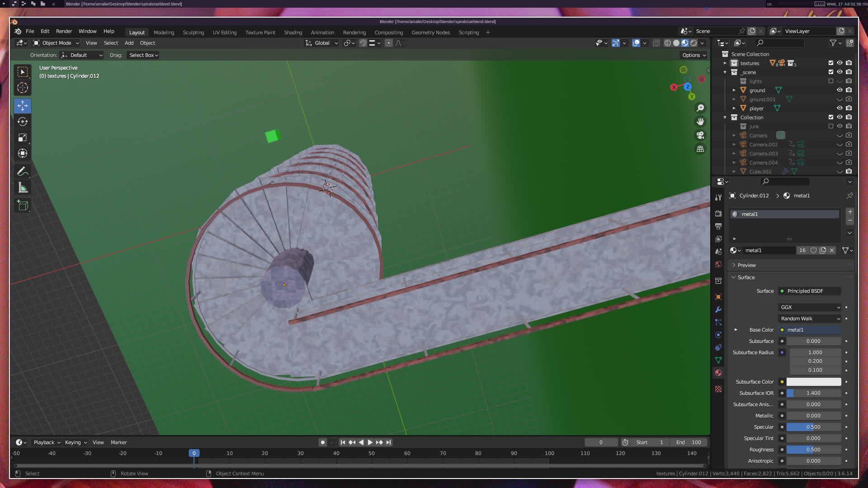Toggle visibility of player object
868x488 pixels.
(840, 108)
